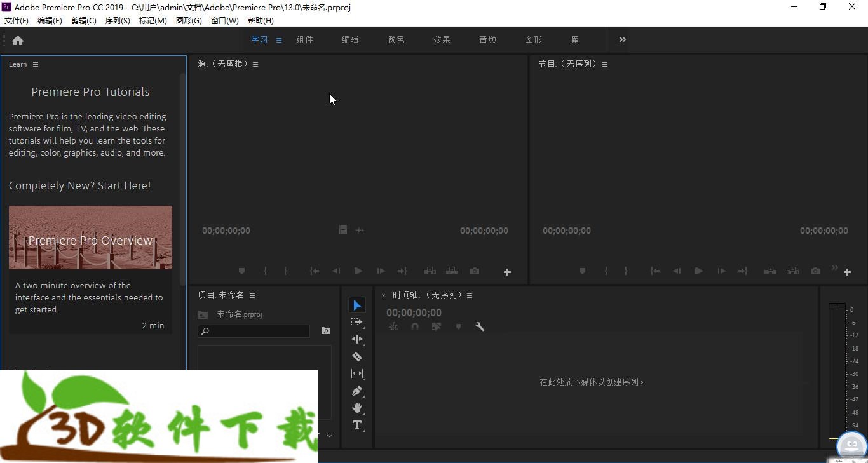Mark Out in program monitor

coord(626,271)
